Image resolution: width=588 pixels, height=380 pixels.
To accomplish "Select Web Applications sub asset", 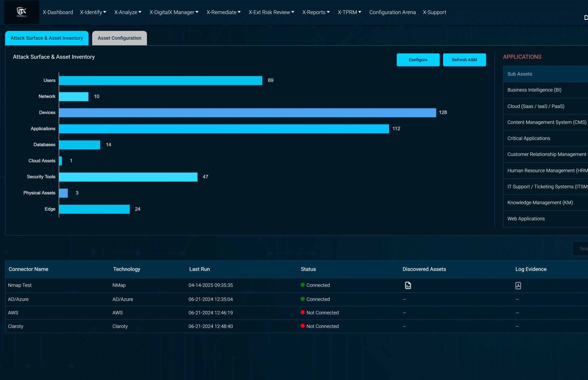I will (546, 219).
